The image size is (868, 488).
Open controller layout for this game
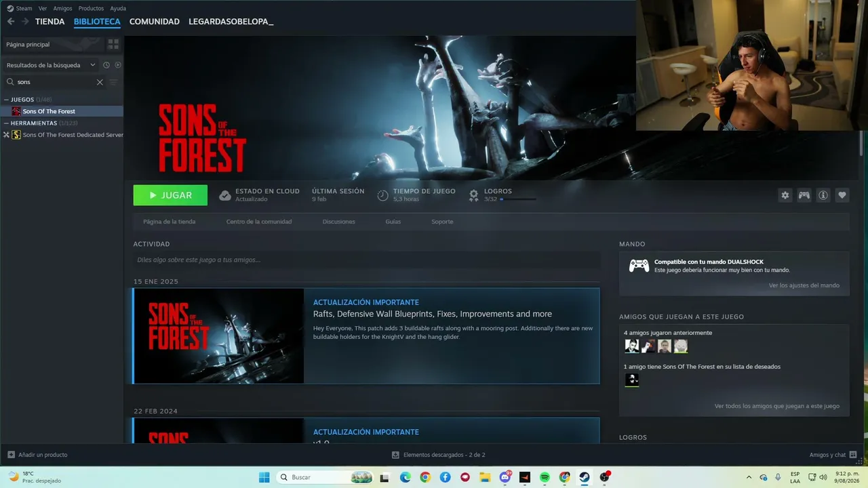pyautogui.click(x=804, y=195)
